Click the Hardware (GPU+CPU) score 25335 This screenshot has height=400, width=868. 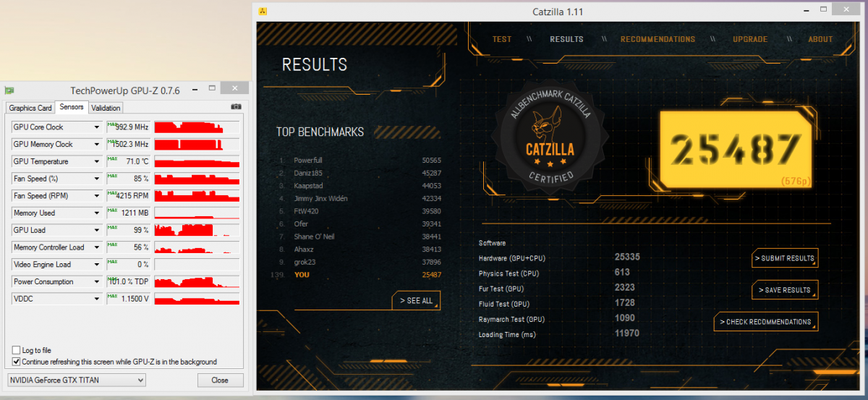pyautogui.click(x=627, y=257)
